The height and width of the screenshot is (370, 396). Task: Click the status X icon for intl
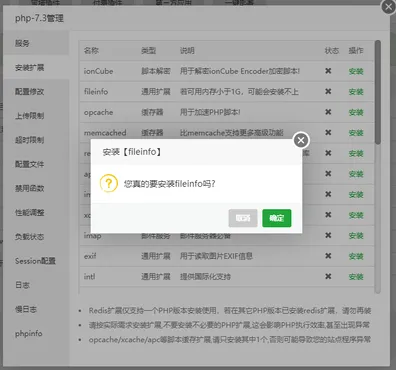328,276
